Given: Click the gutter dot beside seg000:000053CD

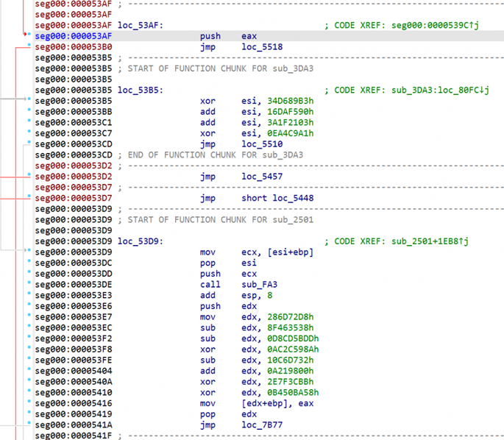Looking at the screenshot, I should point(29,144).
